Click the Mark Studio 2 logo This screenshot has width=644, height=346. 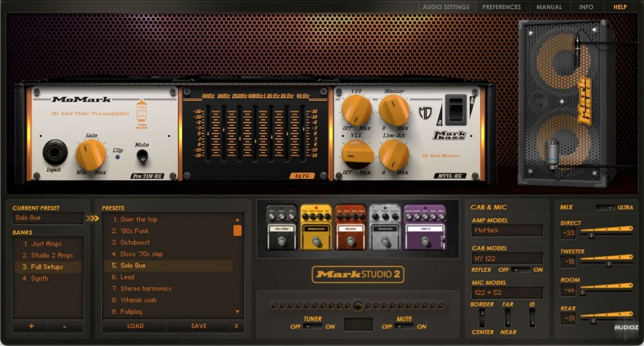point(358,275)
